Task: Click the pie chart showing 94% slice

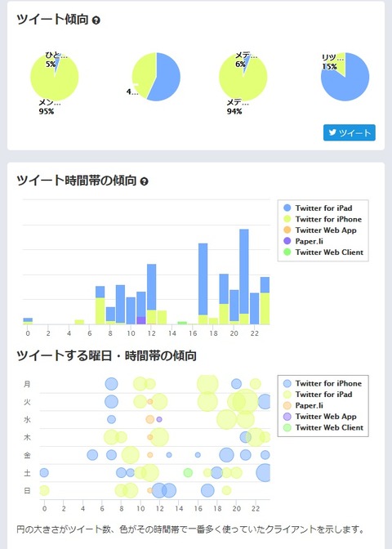Action: coord(243,77)
